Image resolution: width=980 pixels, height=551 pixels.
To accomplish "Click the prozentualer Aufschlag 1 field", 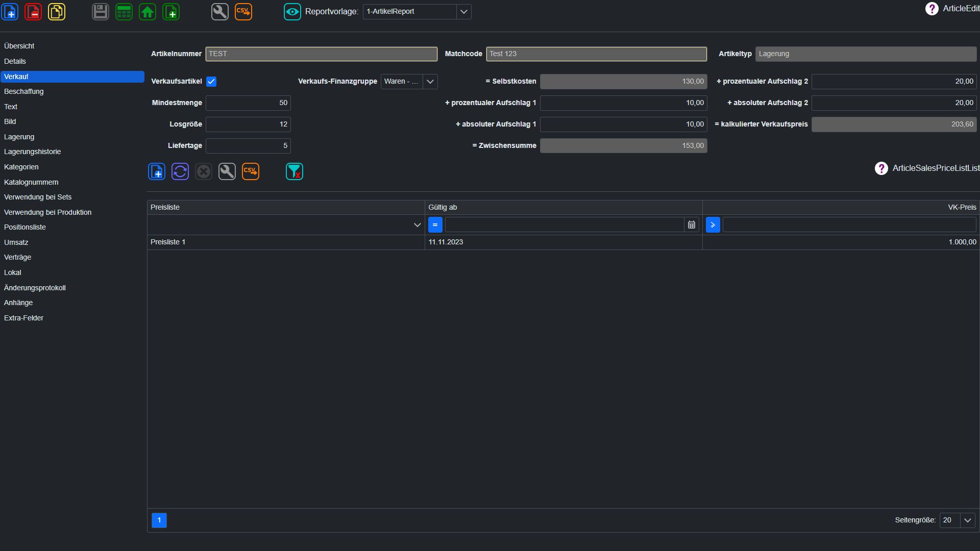I will coord(624,103).
